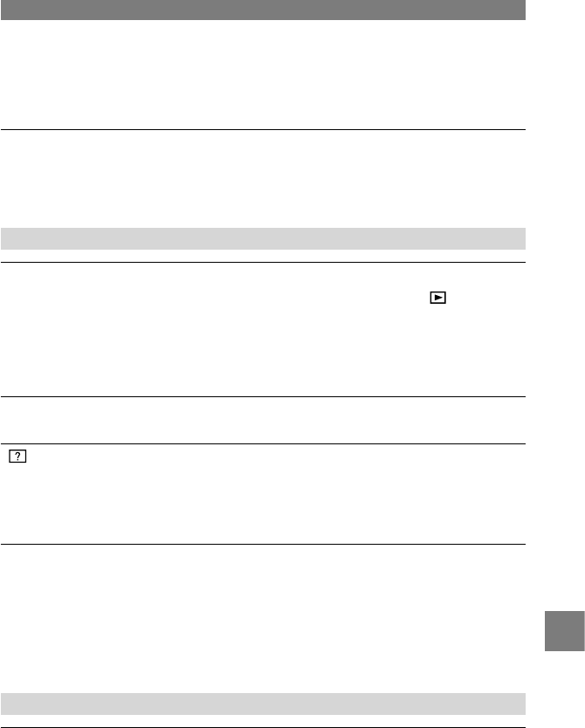Select the dark gray square side tab
The image size is (585, 728).
tap(565, 631)
